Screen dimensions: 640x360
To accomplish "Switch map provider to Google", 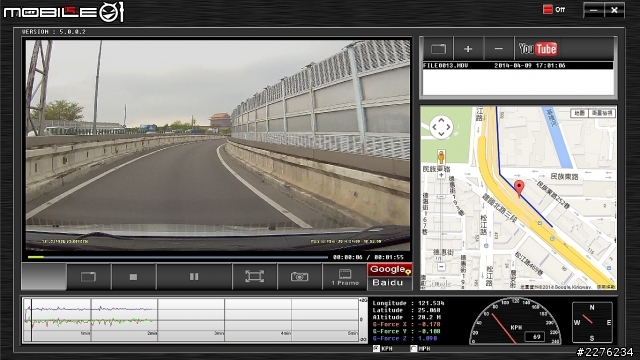I will click(389, 269).
